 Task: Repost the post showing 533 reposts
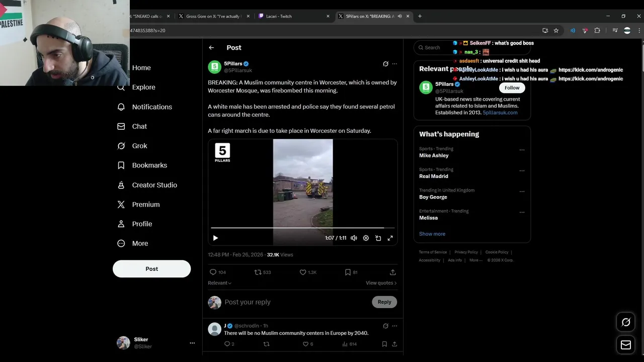(x=263, y=272)
